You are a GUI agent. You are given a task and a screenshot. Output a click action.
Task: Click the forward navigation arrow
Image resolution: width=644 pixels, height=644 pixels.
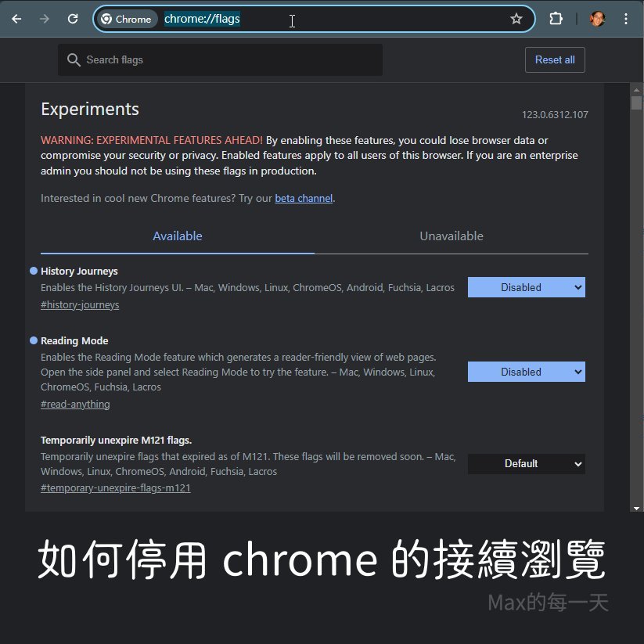[44, 19]
